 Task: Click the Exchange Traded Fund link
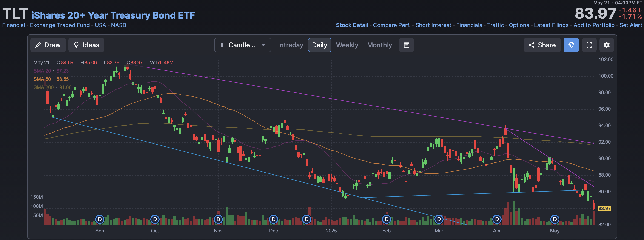(x=60, y=25)
